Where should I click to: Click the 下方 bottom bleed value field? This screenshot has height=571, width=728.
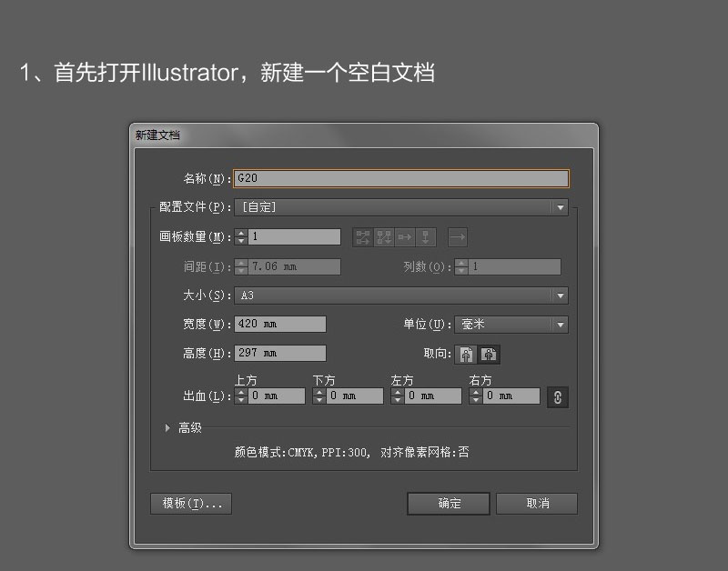click(355, 396)
